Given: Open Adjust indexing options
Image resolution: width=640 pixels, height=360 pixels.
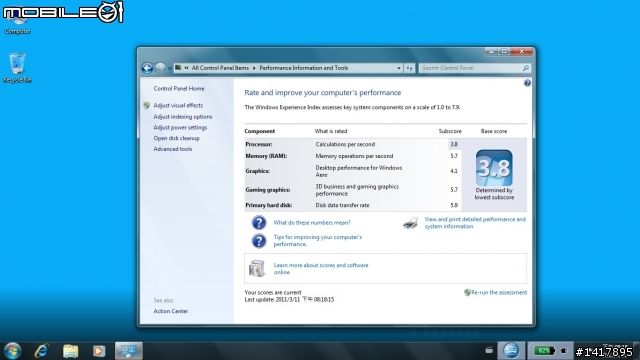Looking at the screenshot, I should 183,117.
